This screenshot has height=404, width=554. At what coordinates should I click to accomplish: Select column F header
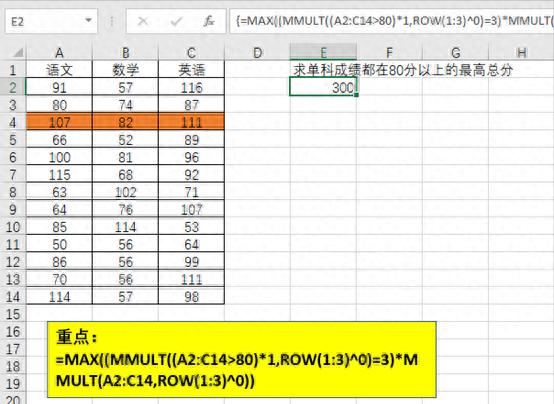(389, 53)
